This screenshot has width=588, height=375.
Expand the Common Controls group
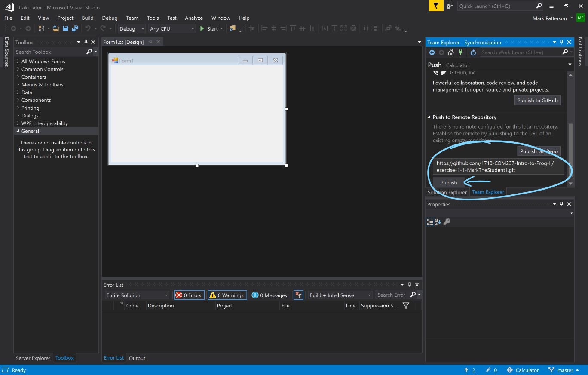click(18, 69)
